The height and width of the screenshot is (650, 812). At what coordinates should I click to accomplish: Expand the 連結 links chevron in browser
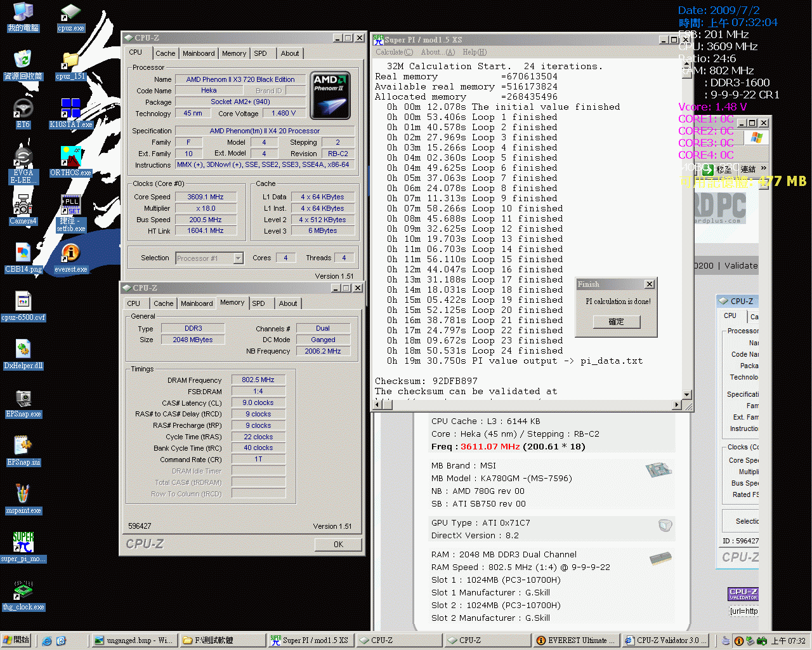click(x=763, y=169)
